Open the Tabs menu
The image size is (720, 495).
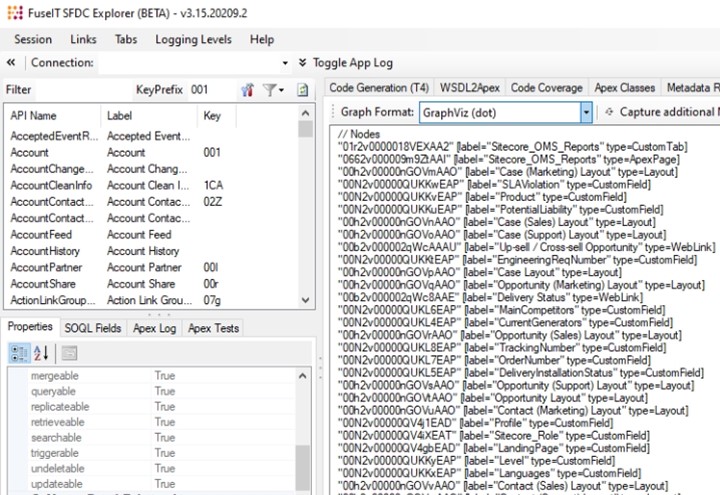point(126,39)
